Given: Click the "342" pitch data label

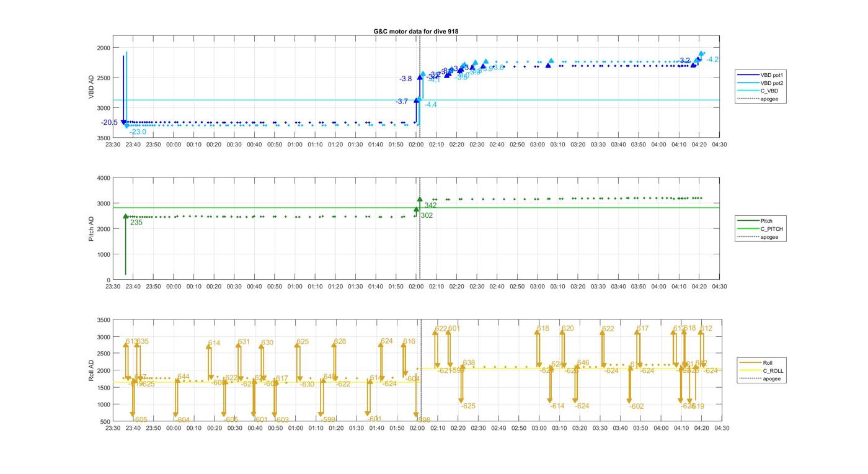Looking at the screenshot, I should [x=430, y=205].
